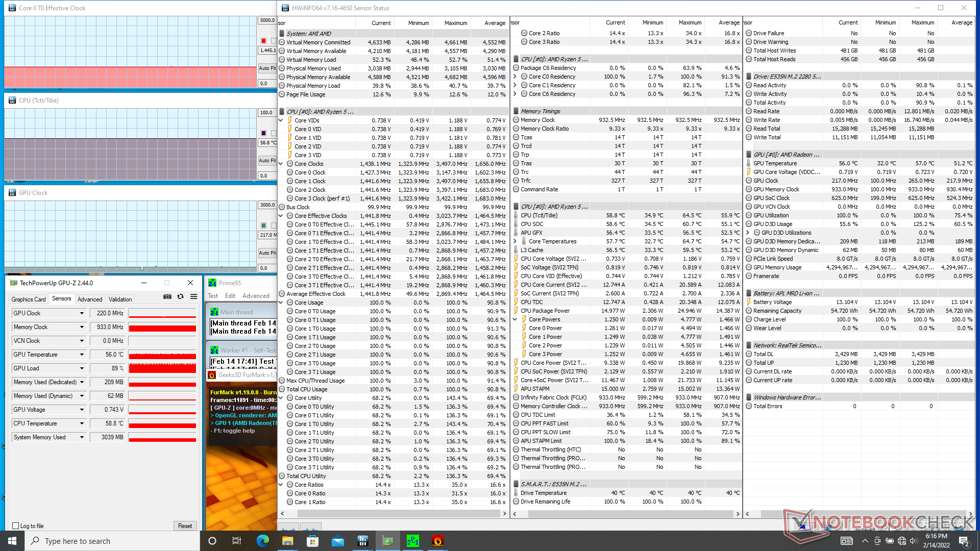The height and width of the screenshot is (551, 980).
Task: Open Microsoft Edge from the taskbar
Action: [x=263, y=541]
